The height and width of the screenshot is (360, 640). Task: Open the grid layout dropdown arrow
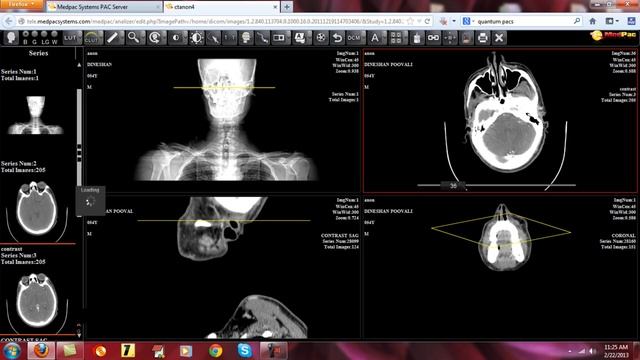405,38
